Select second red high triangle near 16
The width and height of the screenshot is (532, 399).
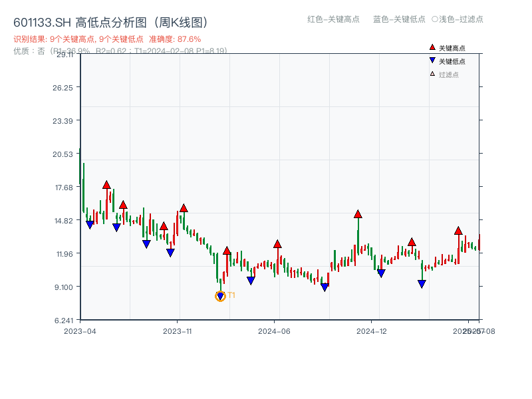(x=123, y=205)
